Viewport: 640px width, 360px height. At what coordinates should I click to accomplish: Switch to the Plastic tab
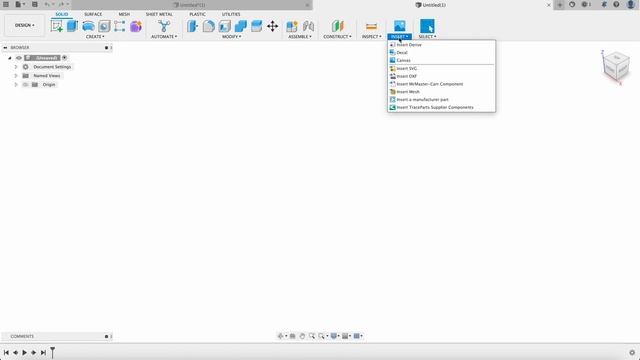pos(197,14)
